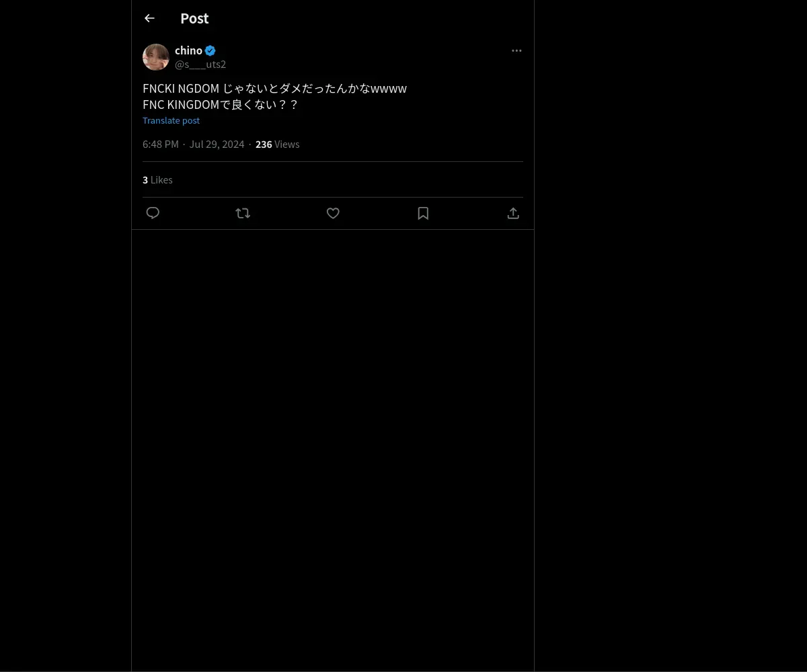Open the more options ellipsis menu
Viewport: 807px width, 672px height.
(x=516, y=50)
